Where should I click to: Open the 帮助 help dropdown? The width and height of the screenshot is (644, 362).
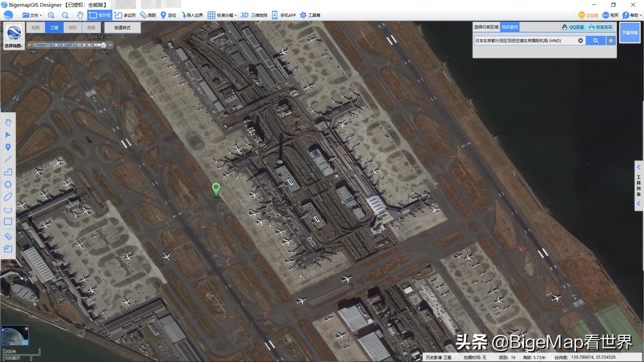click(x=632, y=15)
